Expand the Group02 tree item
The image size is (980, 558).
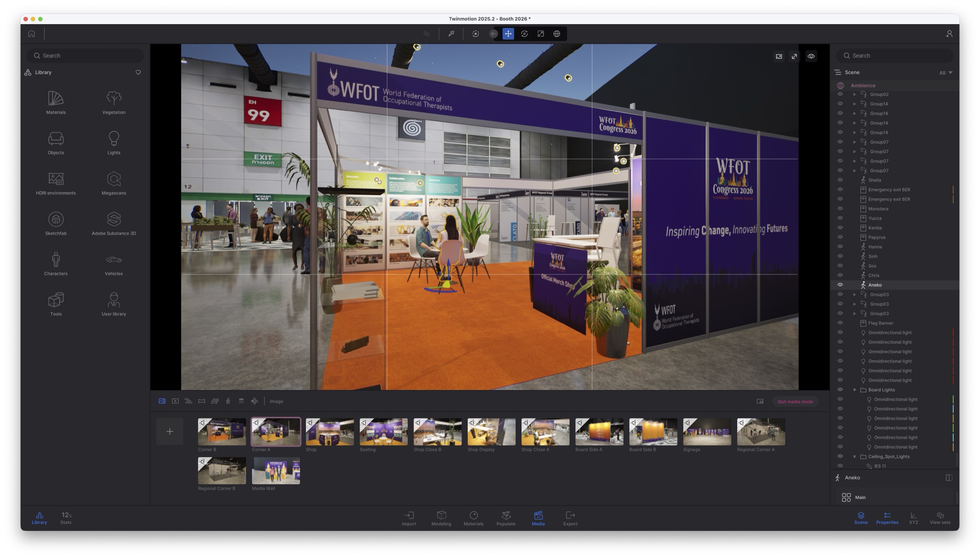click(854, 94)
